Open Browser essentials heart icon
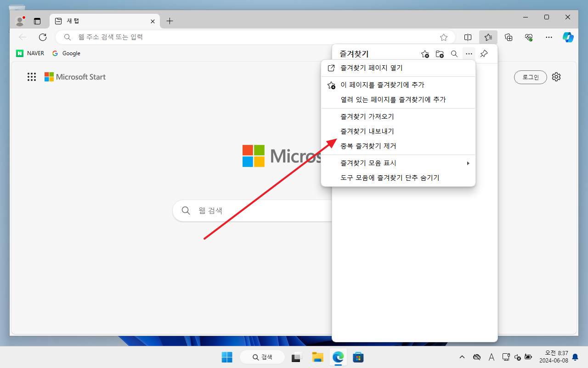Viewport: 588px width, 368px height. pyautogui.click(x=529, y=37)
